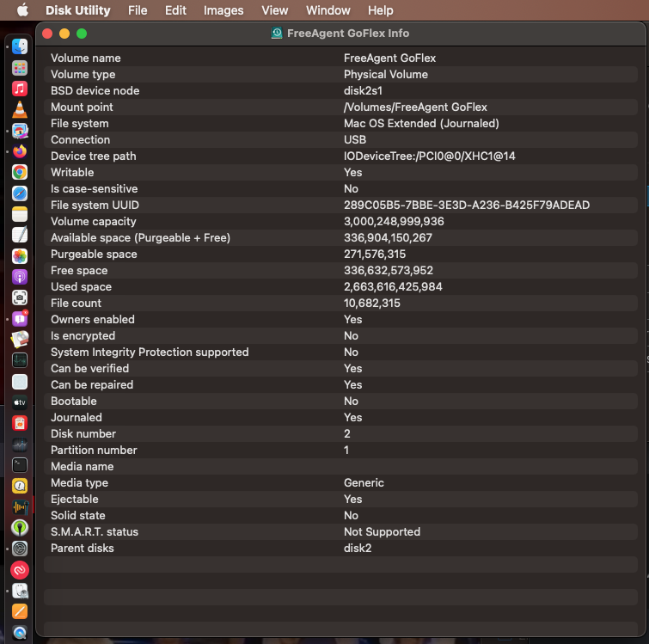Open the Firefox browser icon

click(20, 151)
